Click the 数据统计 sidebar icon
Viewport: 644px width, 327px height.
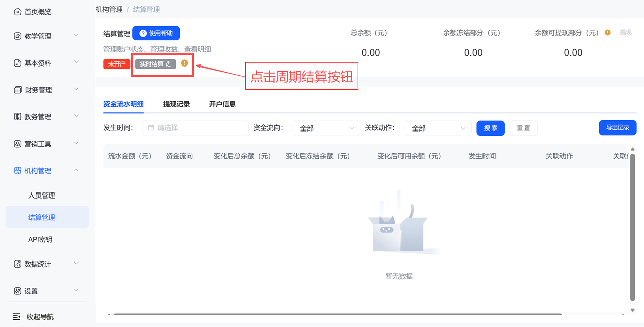(x=17, y=264)
